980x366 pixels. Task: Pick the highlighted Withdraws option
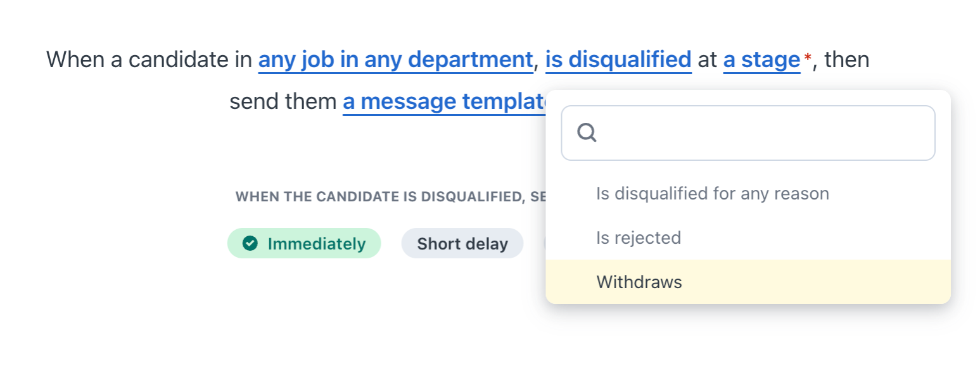click(x=639, y=281)
